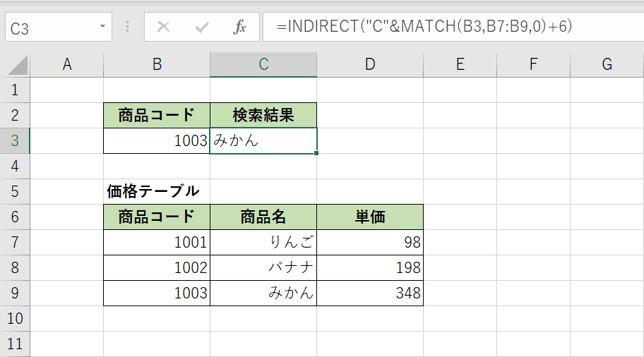Click the 価格テーブル title cell

[x=157, y=192]
